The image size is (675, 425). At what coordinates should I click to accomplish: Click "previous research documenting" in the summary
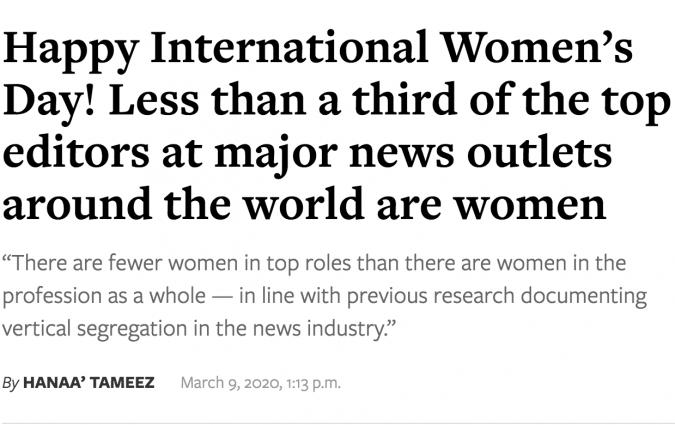[520, 298]
